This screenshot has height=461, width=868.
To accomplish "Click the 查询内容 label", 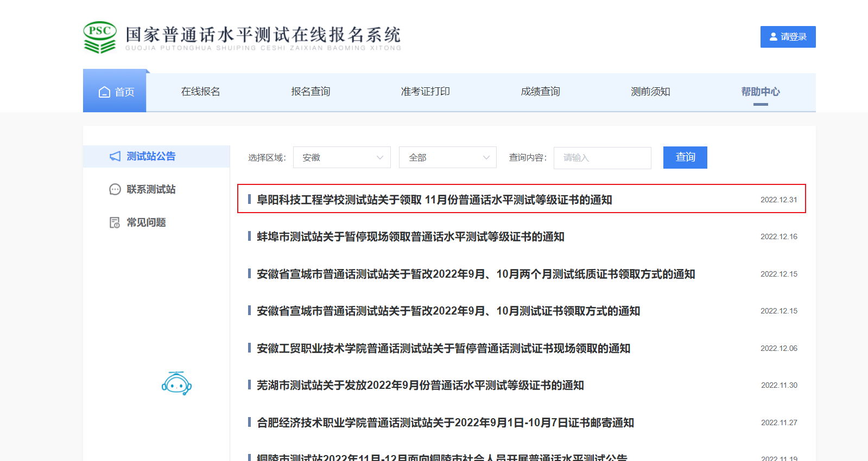I will click(528, 158).
